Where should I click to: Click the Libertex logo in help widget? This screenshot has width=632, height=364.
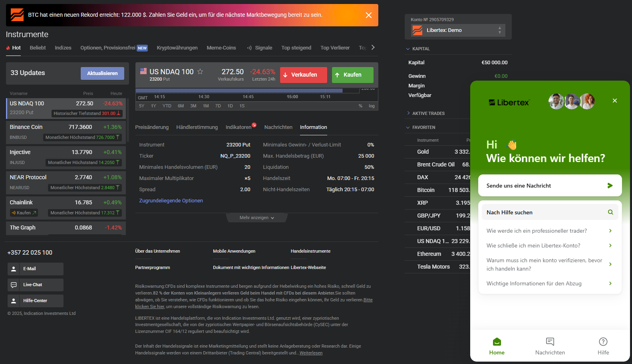pyautogui.click(x=509, y=103)
